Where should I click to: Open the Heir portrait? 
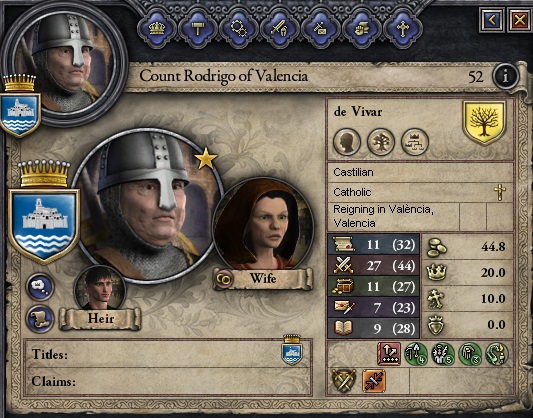(x=100, y=289)
